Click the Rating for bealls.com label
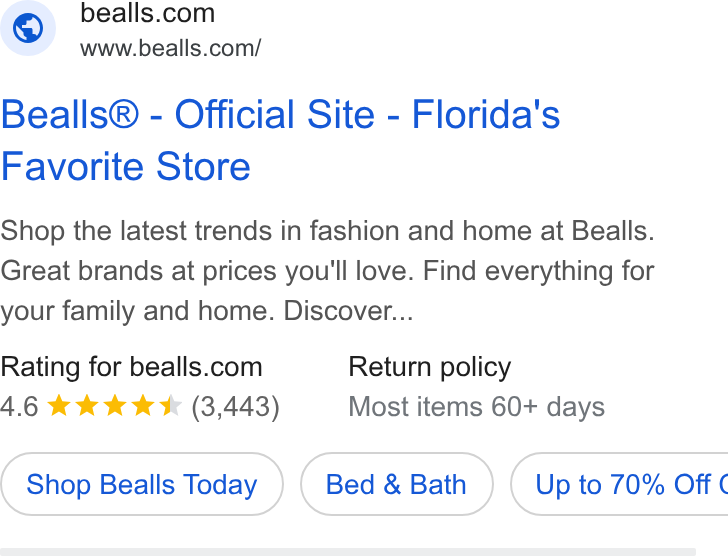Viewport: 728px width, 556px height. 131,367
